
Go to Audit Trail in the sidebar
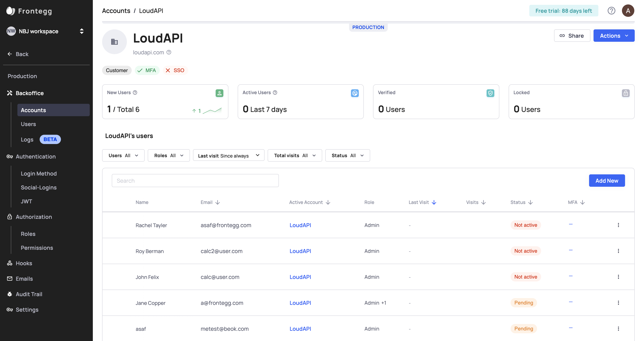pos(29,294)
